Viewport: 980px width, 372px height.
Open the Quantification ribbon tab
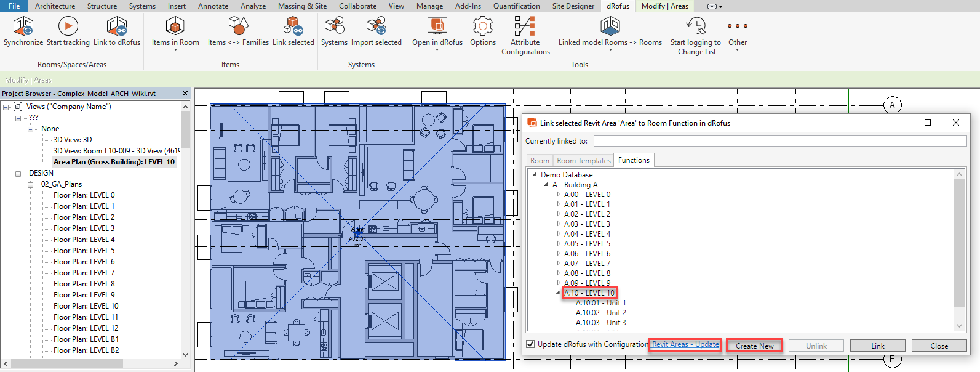516,6
